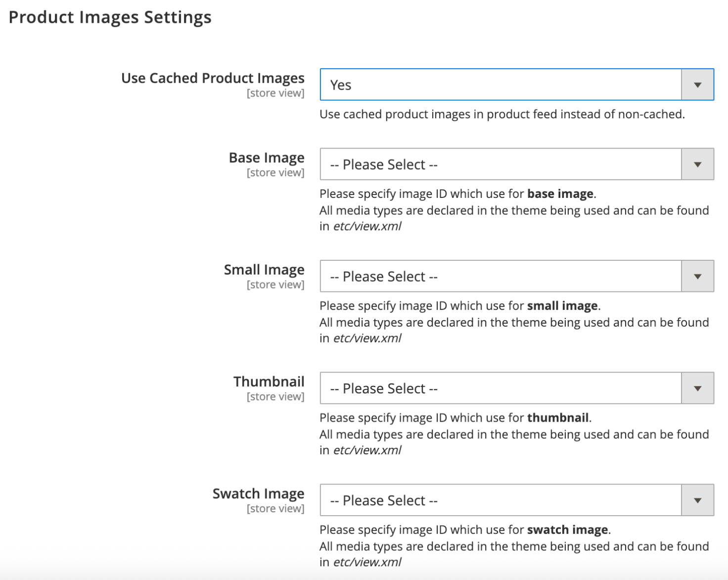Image resolution: width=728 pixels, height=580 pixels.
Task: Click the Swatch Image field label
Action: point(259,494)
